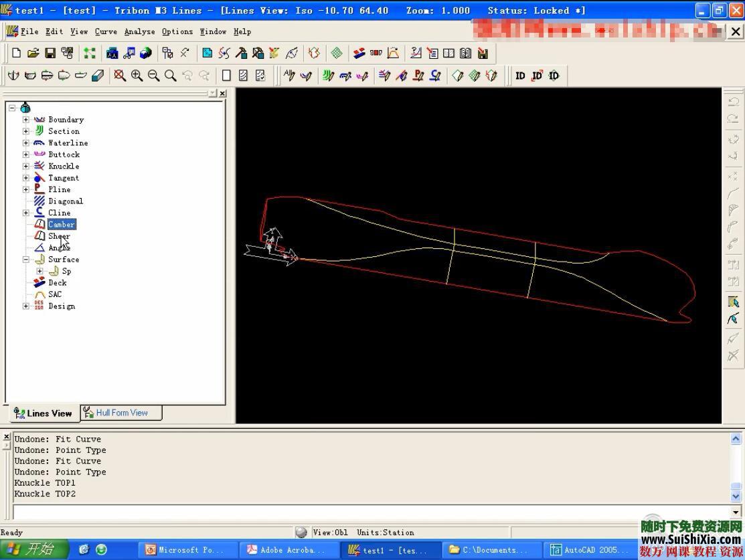Click the command input field
Image resolution: width=745 pixels, height=560 pixels.
[x=371, y=512]
